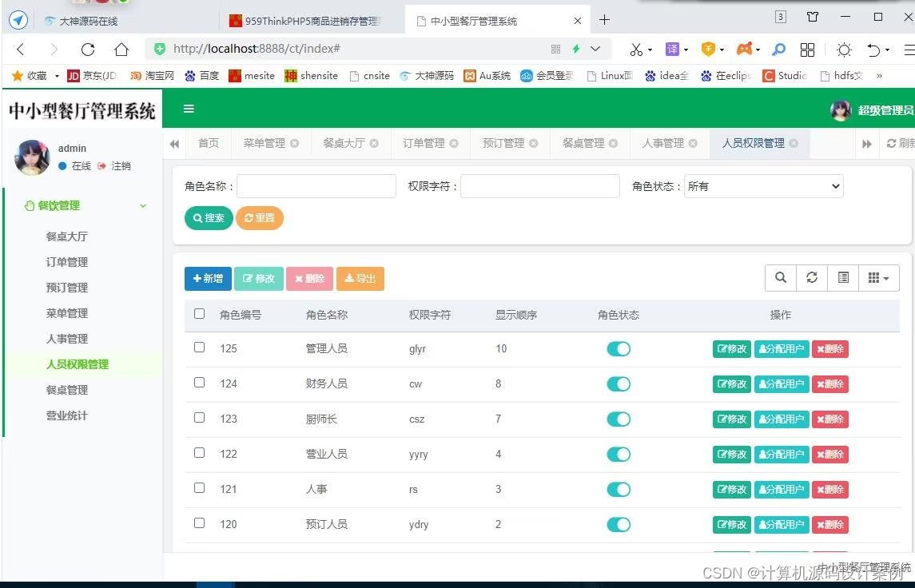This screenshot has height=588, width=915.
Task: Click the 导出 export button
Action: point(360,278)
